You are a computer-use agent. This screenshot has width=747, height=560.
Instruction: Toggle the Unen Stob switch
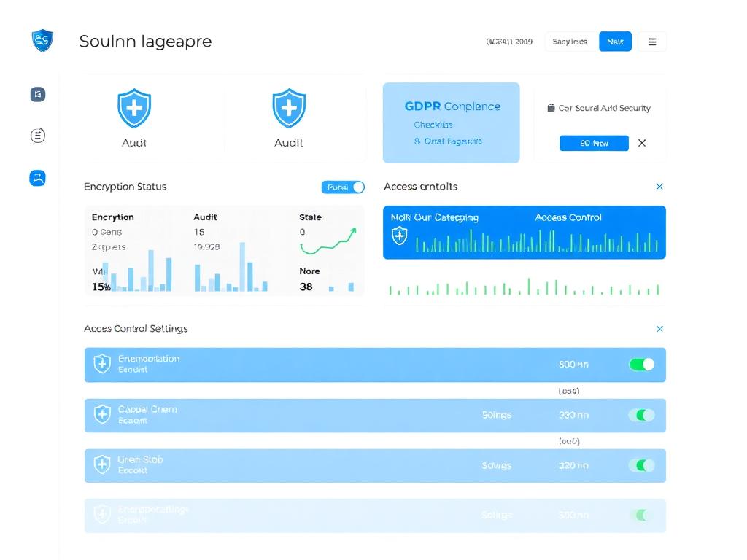[641, 464]
